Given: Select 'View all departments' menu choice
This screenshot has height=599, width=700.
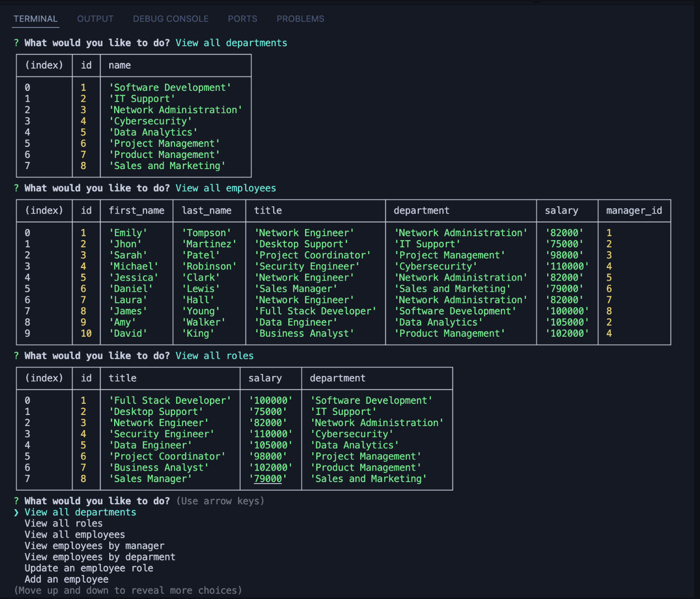Looking at the screenshot, I should (x=80, y=513).
